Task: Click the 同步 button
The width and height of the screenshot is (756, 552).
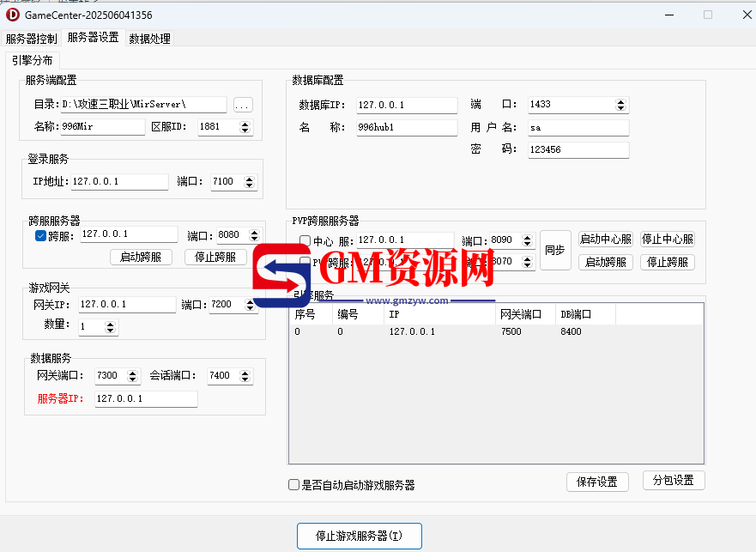Action: coord(555,250)
